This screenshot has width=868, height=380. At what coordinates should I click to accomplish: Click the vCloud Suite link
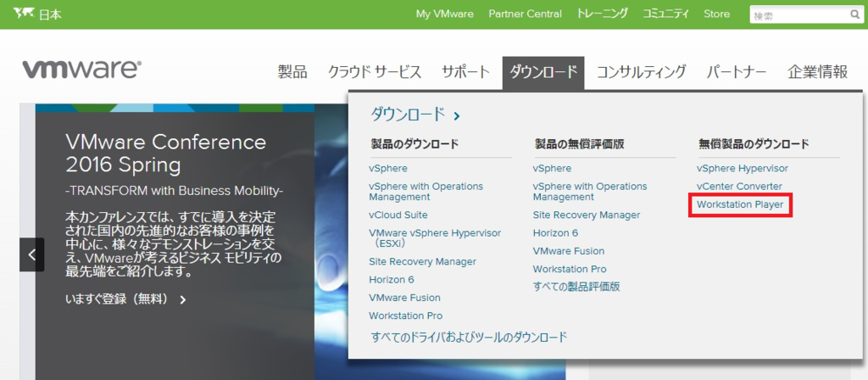(x=398, y=215)
